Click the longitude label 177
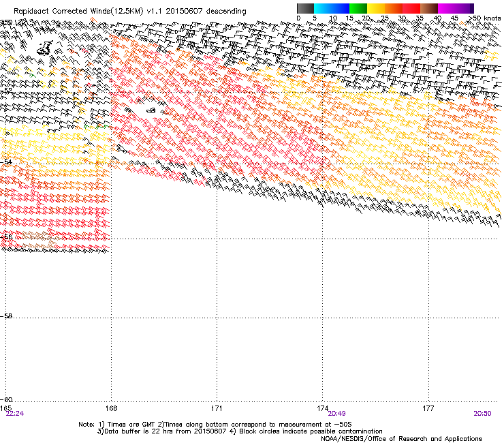 point(428,408)
